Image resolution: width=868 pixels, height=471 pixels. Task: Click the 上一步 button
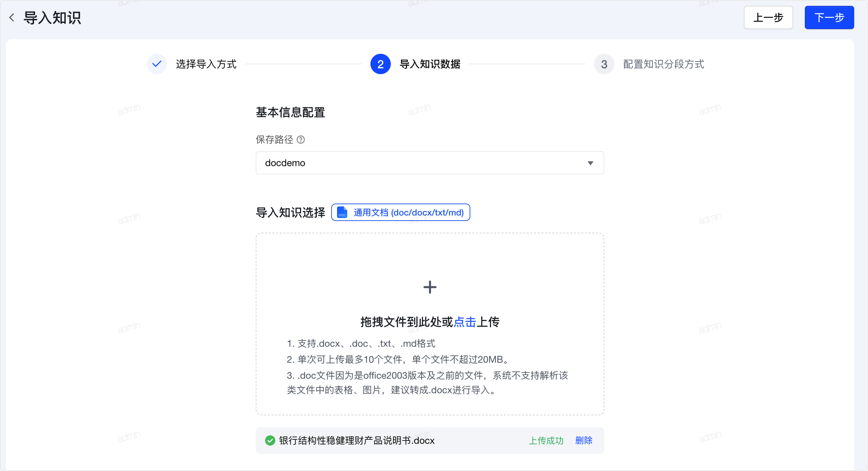click(768, 17)
